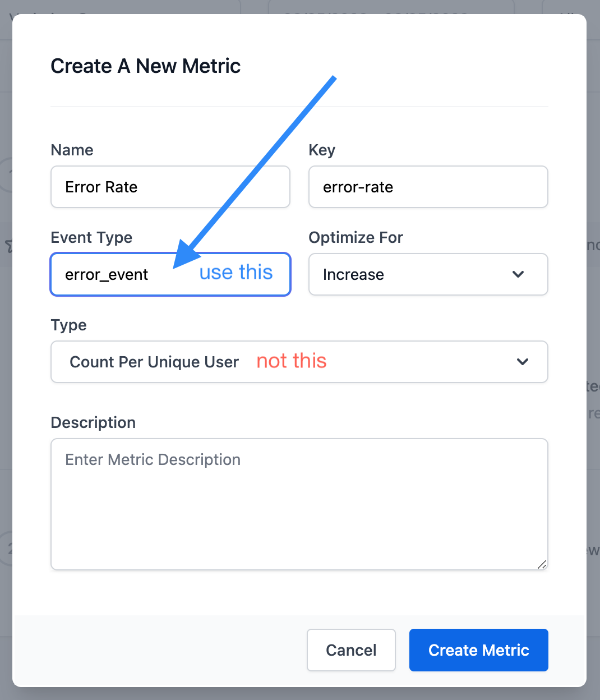Image resolution: width=600 pixels, height=700 pixels.
Task: Grab the Description textarea resize handle
Action: pos(542,564)
